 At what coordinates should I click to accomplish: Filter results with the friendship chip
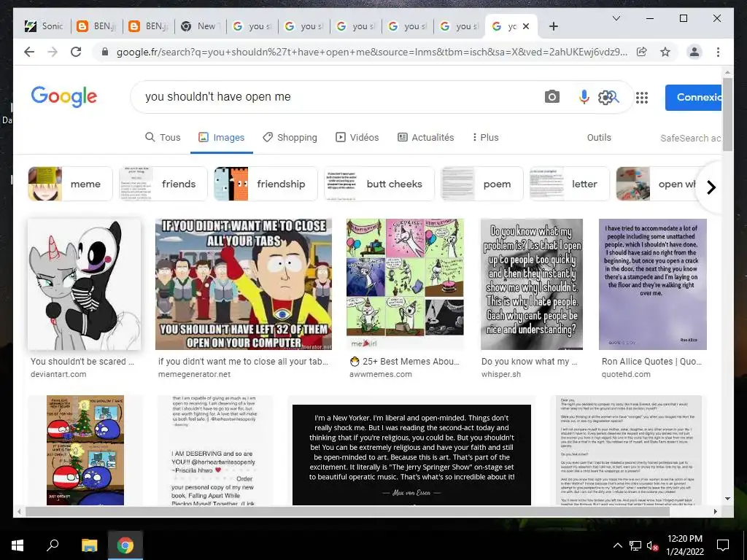point(266,184)
